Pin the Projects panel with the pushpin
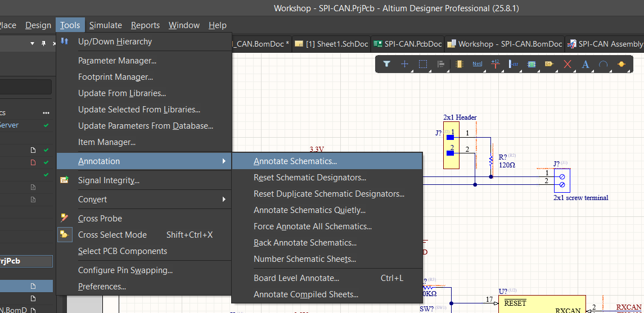 coord(43,43)
